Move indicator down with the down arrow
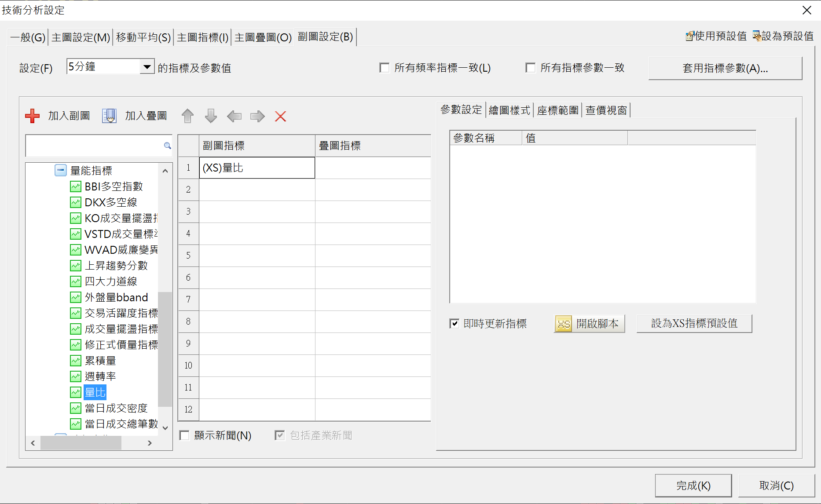Image resolution: width=821 pixels, height=504 pixels. click(x=211, y=116)
